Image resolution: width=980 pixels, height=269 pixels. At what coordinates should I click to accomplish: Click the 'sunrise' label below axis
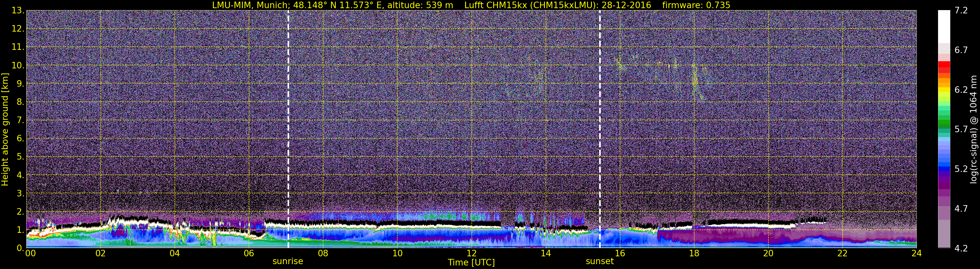pyautogui.click(x=288, y=262)
